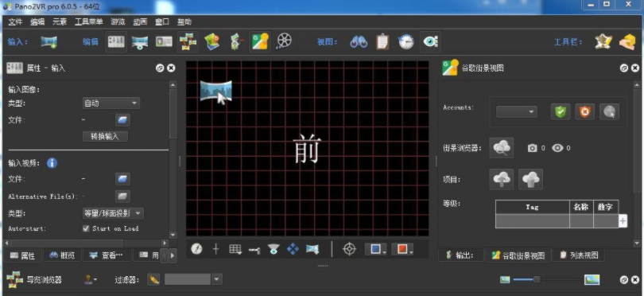
Task: Open the Viewing Parameters toolbar icon
Action: (x=140, y=42)
